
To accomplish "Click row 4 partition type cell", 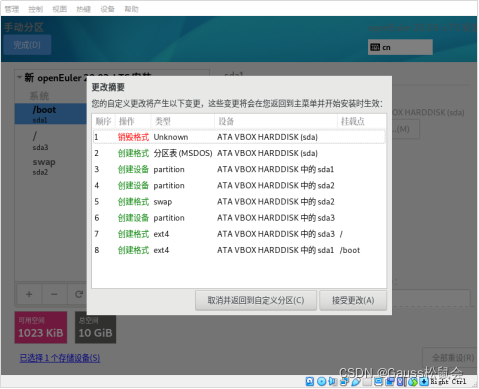I will pos(169,186).
